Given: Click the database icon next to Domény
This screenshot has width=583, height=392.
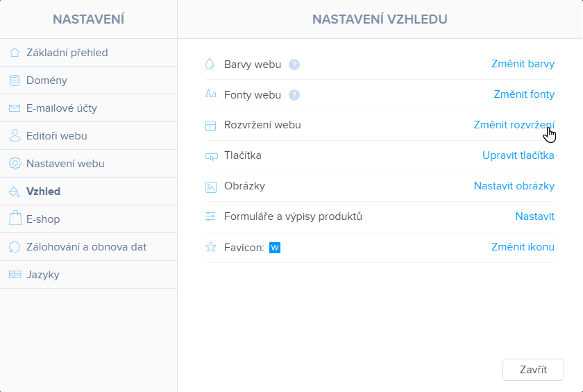Looking at the screenshot, I should [x=15, y=80].
